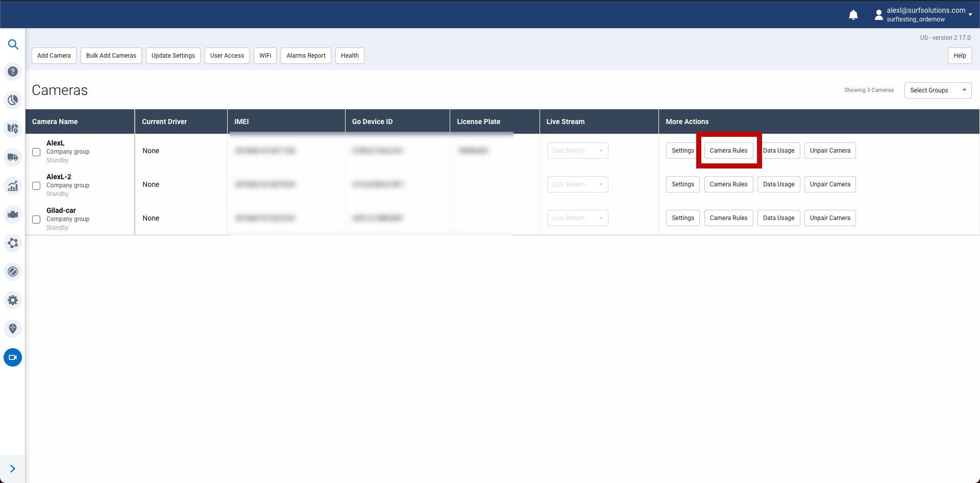
Task: Open the gear settings icon in sidebar
Action: point(13,300)
